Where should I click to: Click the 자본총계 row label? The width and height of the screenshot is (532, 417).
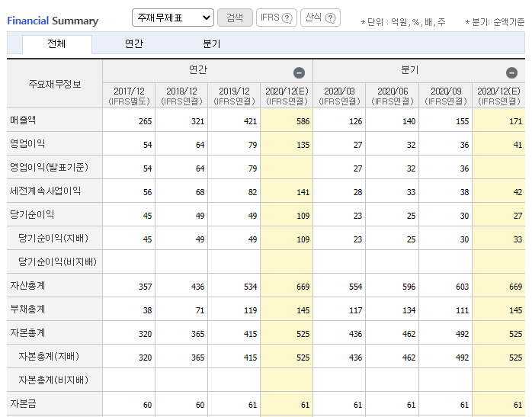click(x=27, y=333)
